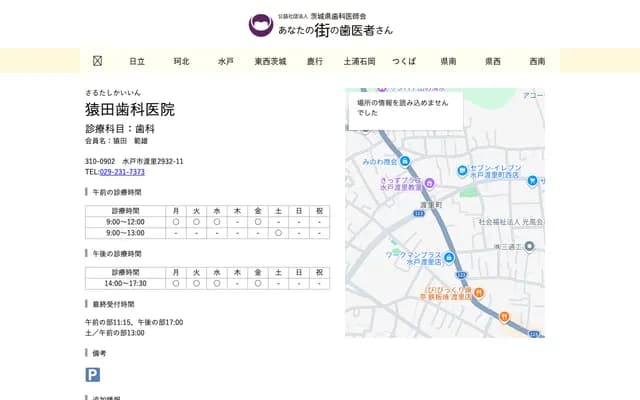Click the 会員名：猿田 member name text

pyautogui.click(x=116, y=141)
